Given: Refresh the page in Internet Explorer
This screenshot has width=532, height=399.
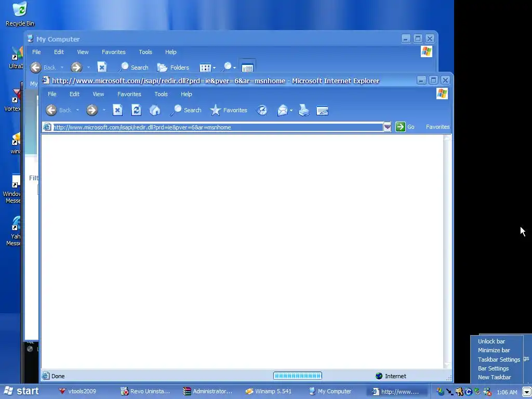Looking at the screenshot, I should [x=136, y=110].
